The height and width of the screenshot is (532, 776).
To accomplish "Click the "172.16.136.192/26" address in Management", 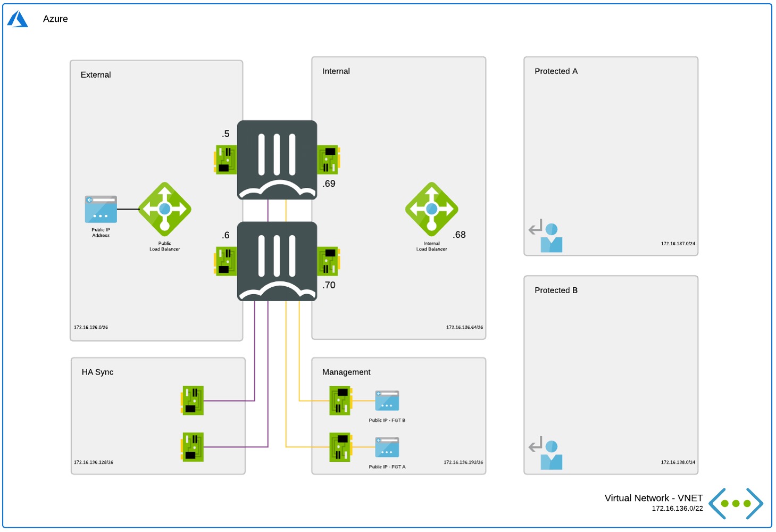I will pos(464,462).
